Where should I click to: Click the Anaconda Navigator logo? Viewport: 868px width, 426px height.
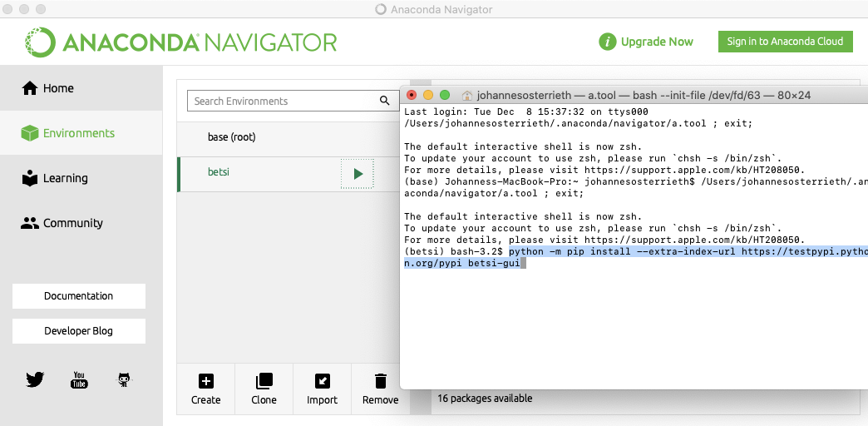pyautogui.click(x=180, y=42)
